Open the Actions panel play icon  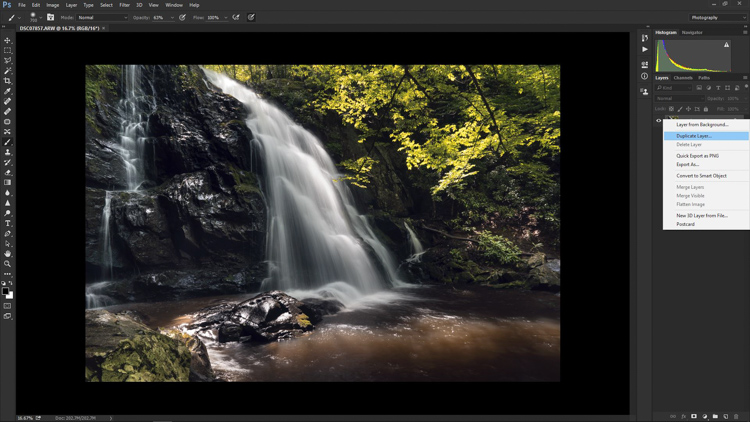coord(645,49)
